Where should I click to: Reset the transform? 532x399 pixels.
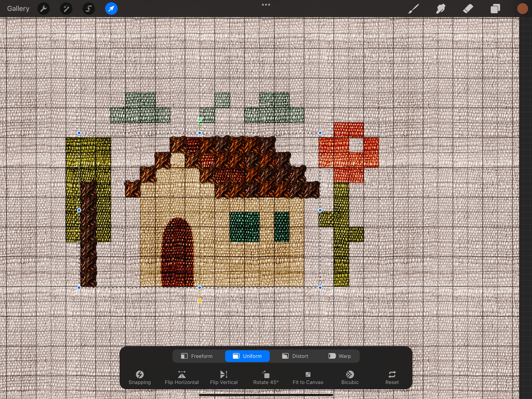coord(392,378)
